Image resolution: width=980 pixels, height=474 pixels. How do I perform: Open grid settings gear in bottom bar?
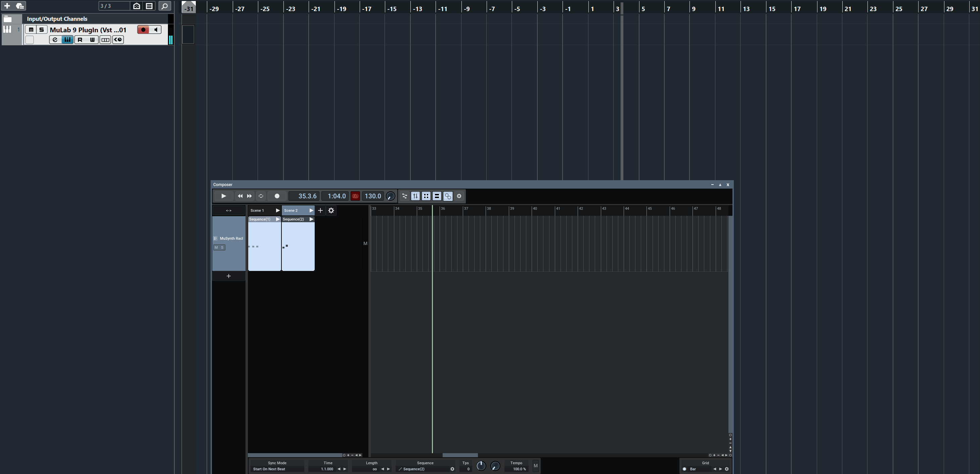click(727, 469)
